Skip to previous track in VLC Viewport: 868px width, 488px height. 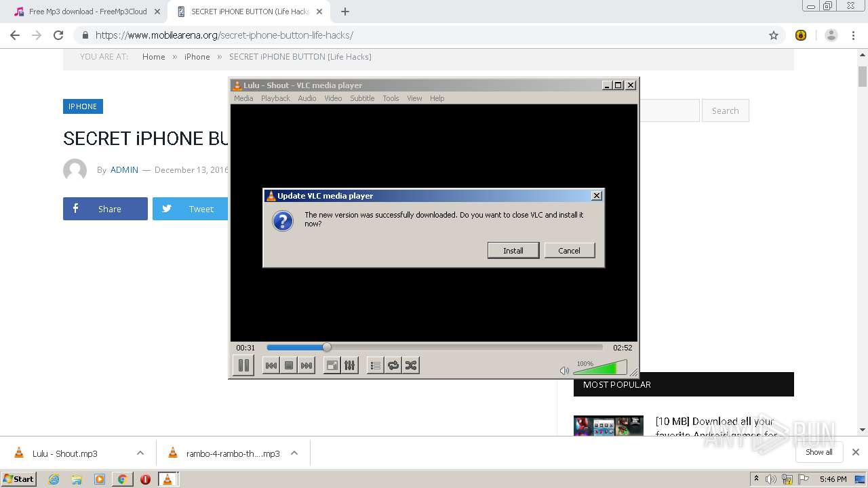271,365
